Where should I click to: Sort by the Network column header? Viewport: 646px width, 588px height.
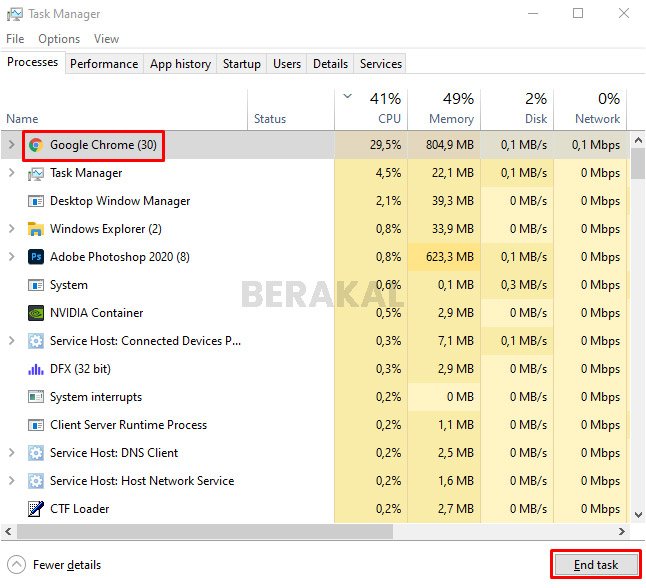(x=590, y=110)
